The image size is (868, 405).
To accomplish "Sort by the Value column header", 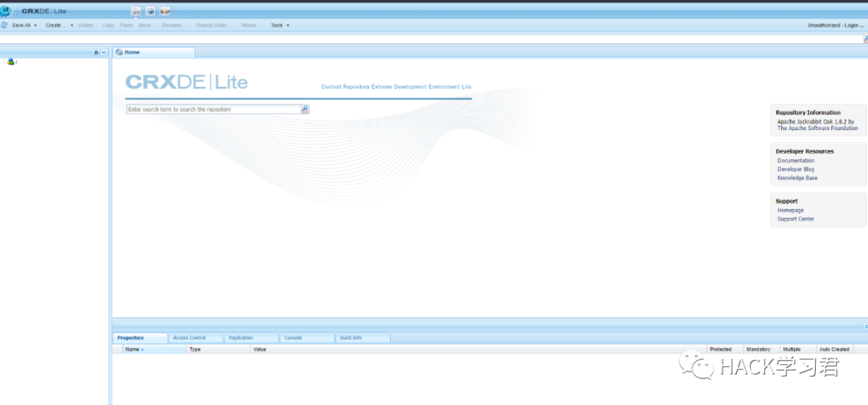I will coord(479,350).
